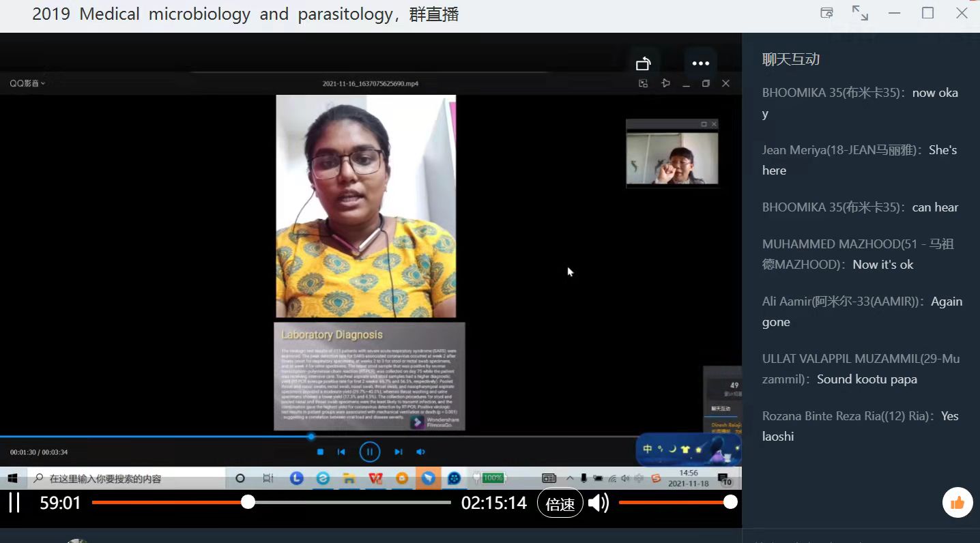Image resolution: width=980 pixels, height=543 pixels.
Task: Mute the replay using the speaker icon
Action: 598,503
